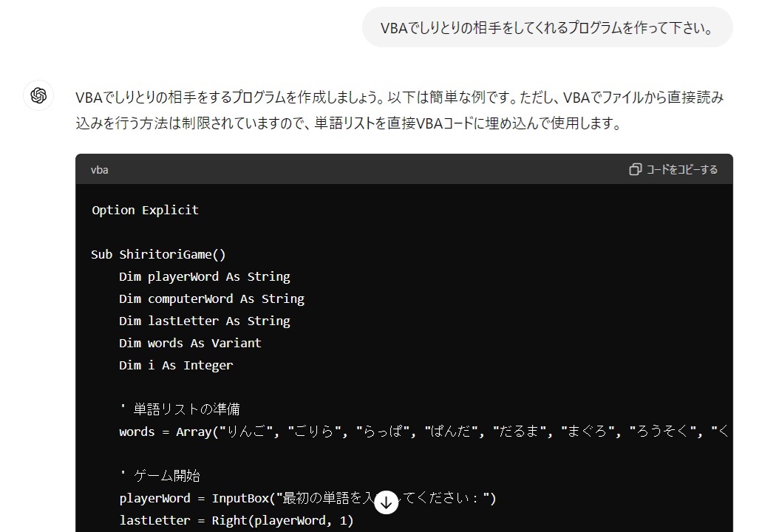Click the 'Sub ShiritoriGame()' line
The height and width of the screenshot is (532, 759).
[x=158, y=255]
